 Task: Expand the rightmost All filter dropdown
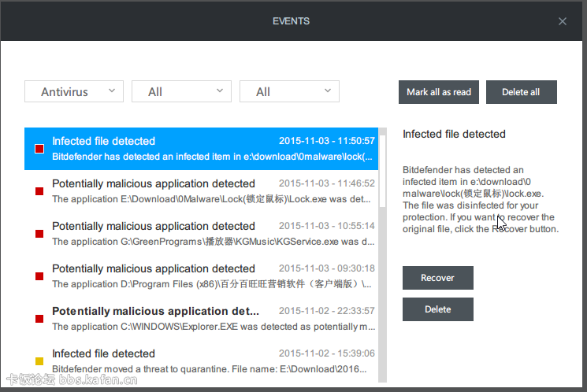coord(289,91)
